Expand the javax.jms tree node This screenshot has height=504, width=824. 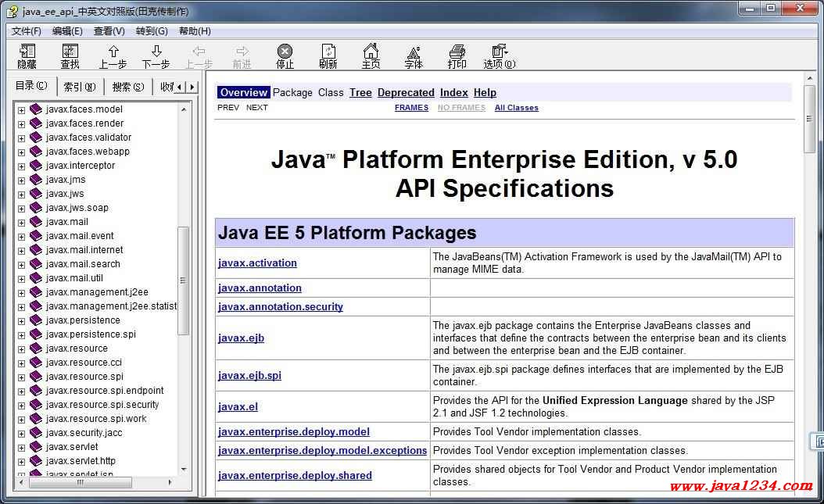22,181
